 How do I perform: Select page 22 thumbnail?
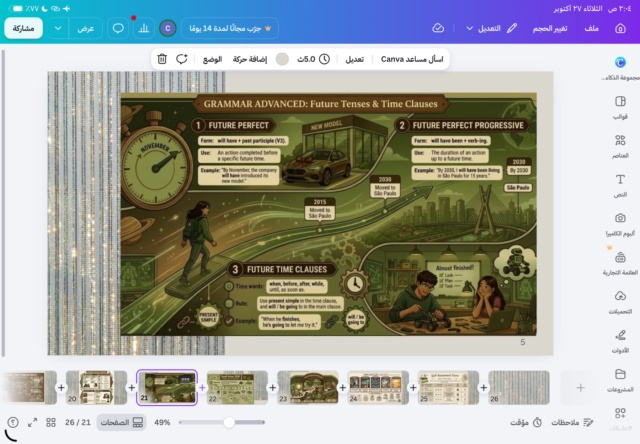click(237, 387)
